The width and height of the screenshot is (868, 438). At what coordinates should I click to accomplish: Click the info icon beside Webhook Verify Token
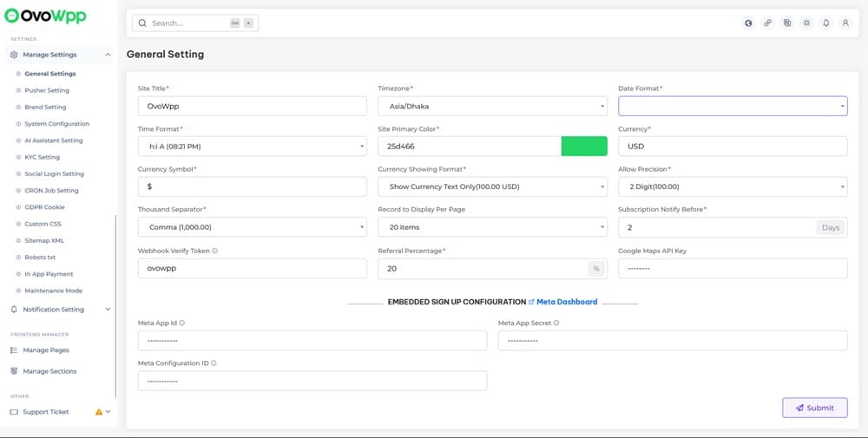(214, 251)
